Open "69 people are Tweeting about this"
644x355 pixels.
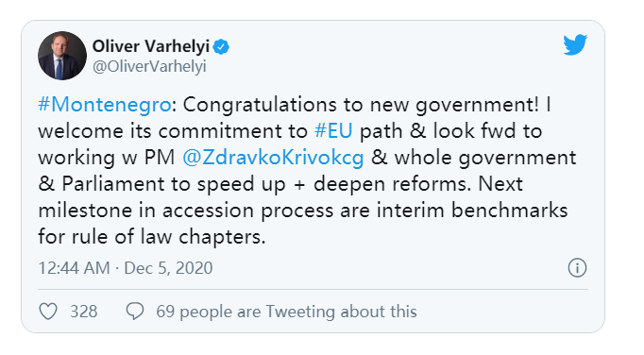tap(286, 312)
